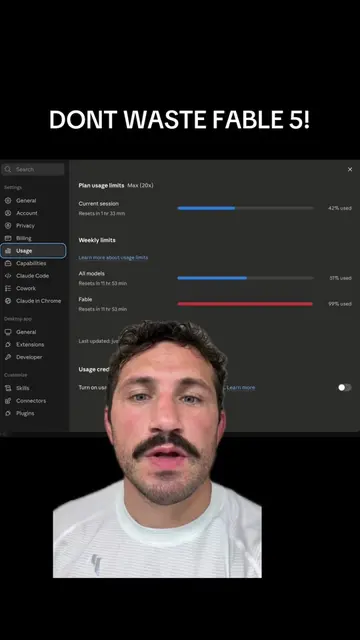Click the Account person icon
The image size is (360, 640).
point(8,213)
